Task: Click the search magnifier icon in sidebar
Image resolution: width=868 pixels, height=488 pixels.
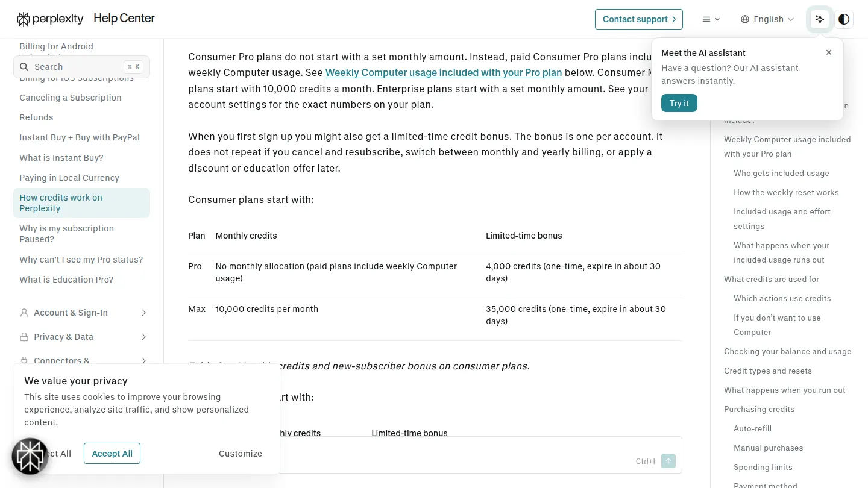Action: tap(24, 67)
